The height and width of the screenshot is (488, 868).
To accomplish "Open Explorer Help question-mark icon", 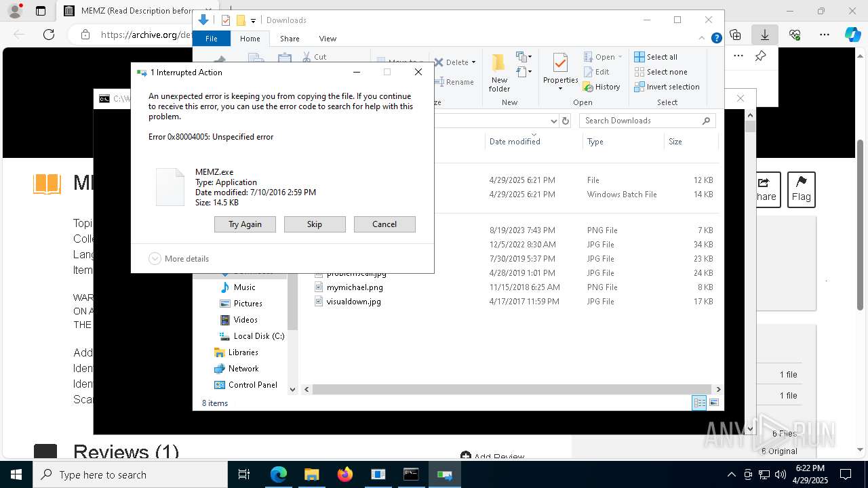I will point(716,39).
